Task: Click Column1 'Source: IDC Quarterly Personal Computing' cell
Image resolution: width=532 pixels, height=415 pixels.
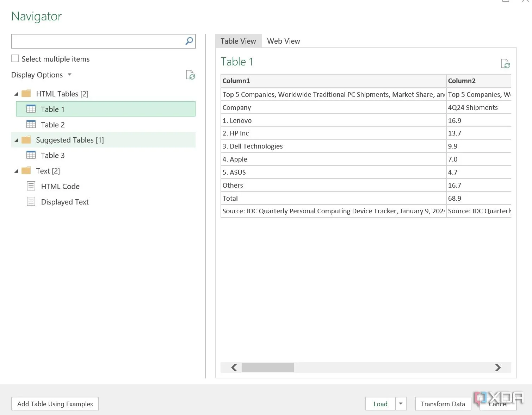Action: coord(333,211)
